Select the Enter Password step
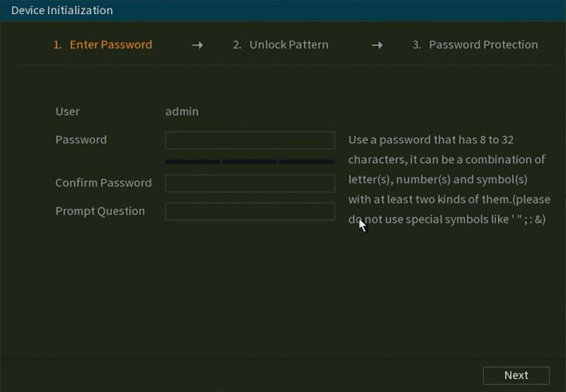The width and height of the screenshot is (566, 392). click(103, 45)
